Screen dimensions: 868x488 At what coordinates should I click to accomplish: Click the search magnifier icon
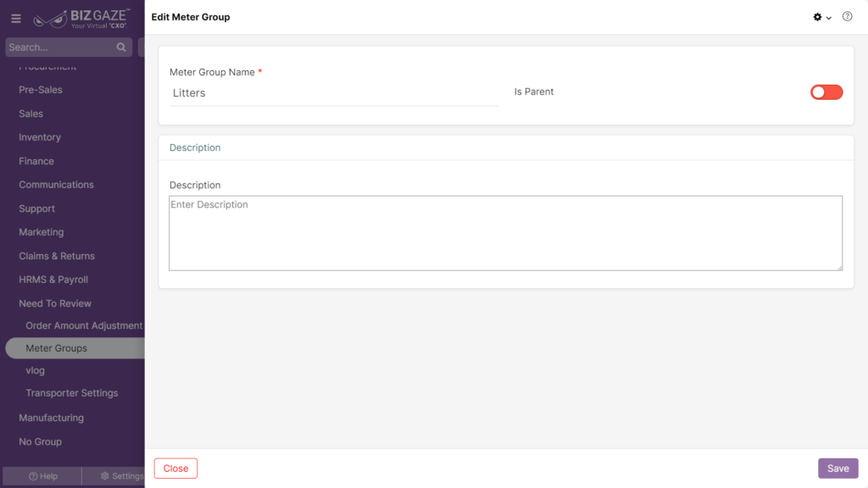(121, 47)
